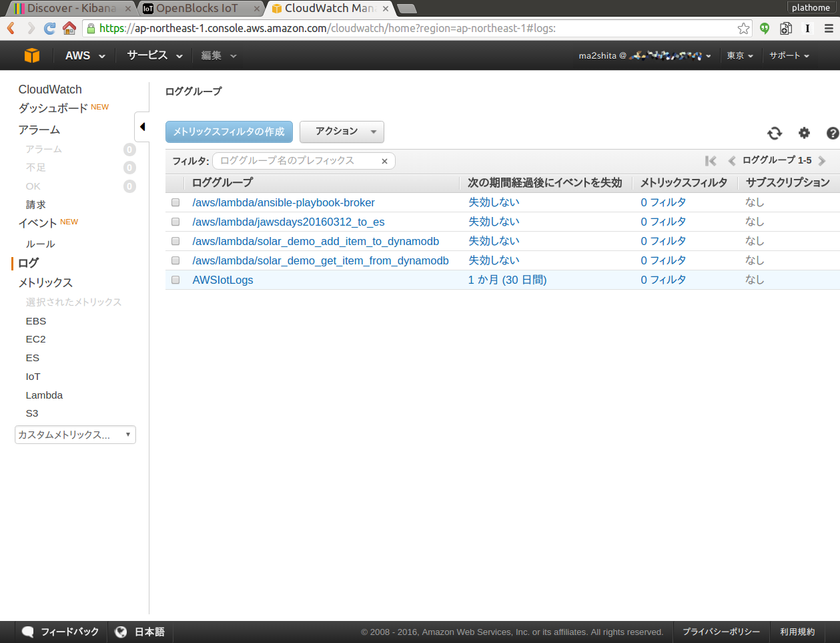The height and width of the screenshot is (643, 840).
Task: Check the ansible-playbook-broker log group checkbox
Action: [x=175, y=202]
